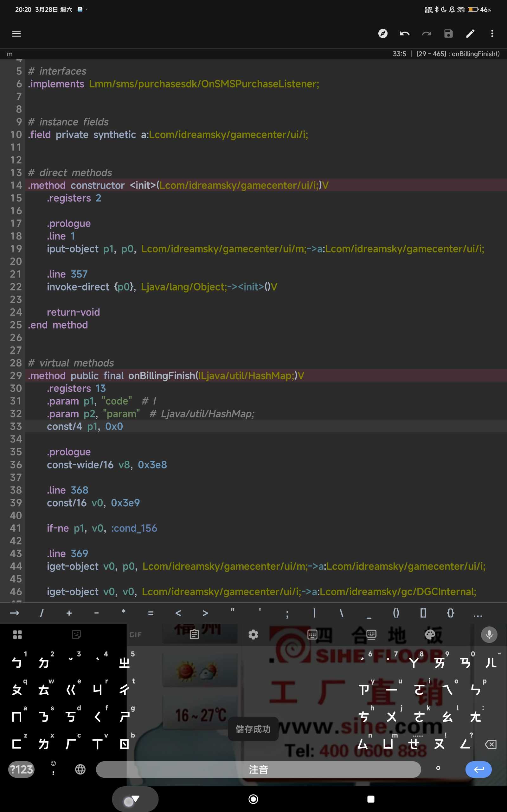Start voice input with the microphone
507x812 pixels.
coord(489,634)
